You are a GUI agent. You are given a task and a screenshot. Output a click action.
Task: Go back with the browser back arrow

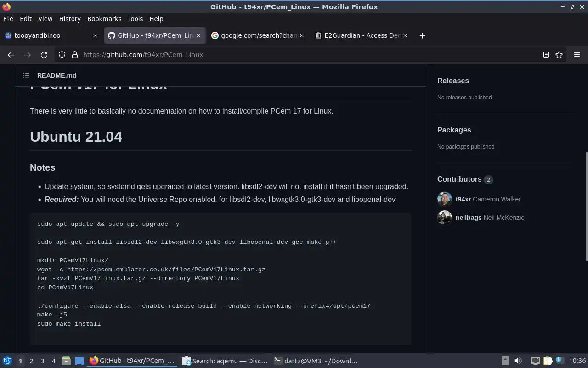(x=11, y=55)
